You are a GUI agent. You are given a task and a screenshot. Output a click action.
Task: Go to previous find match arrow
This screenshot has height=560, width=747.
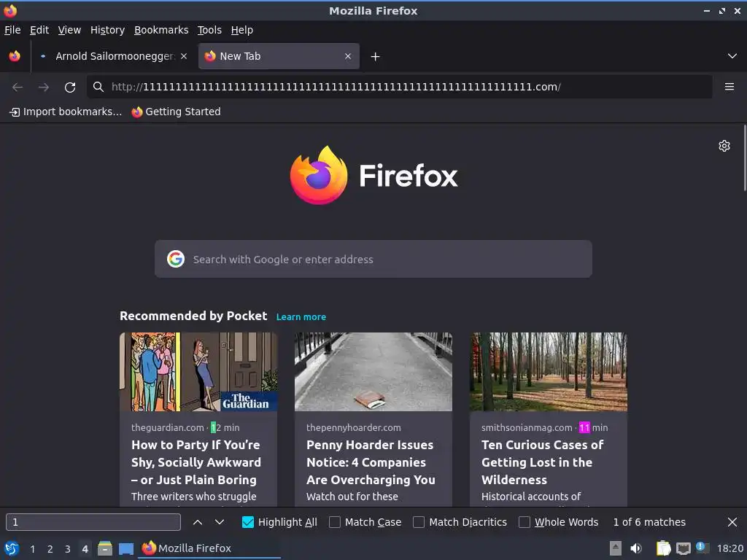[198, 522]
